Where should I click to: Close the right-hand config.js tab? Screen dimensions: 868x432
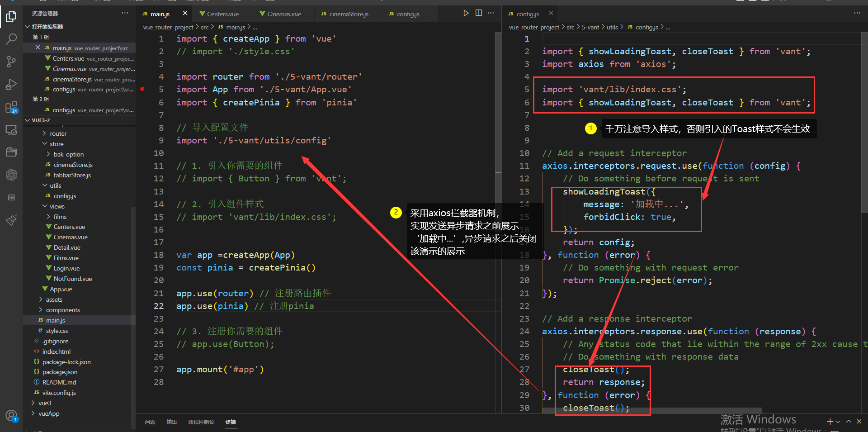551,13
